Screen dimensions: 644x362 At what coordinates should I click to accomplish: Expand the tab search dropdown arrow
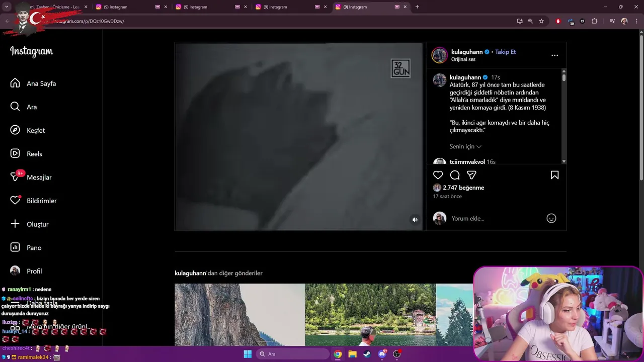(7, 7)
